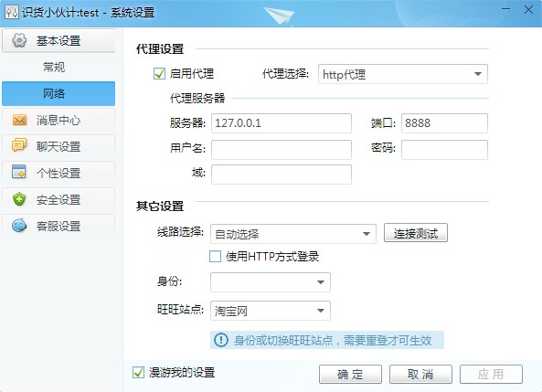The height and width of the screenshot is (392, 542).
Task: Click the blue icon for 客服设置
Action: (x=19, y=226)
